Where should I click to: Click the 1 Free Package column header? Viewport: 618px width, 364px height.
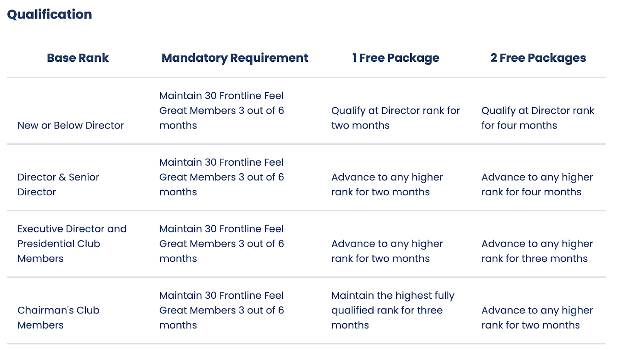click(396, 58)
